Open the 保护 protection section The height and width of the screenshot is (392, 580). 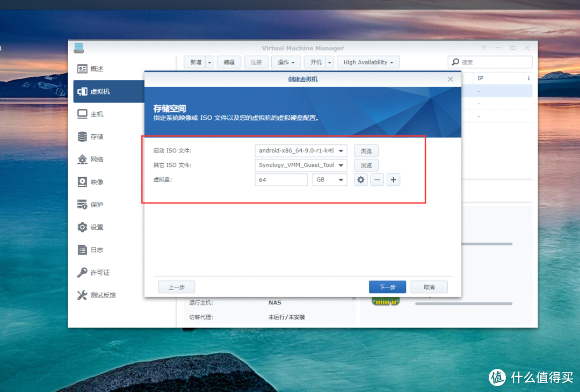pyautogui.click(x=90, y=205)
